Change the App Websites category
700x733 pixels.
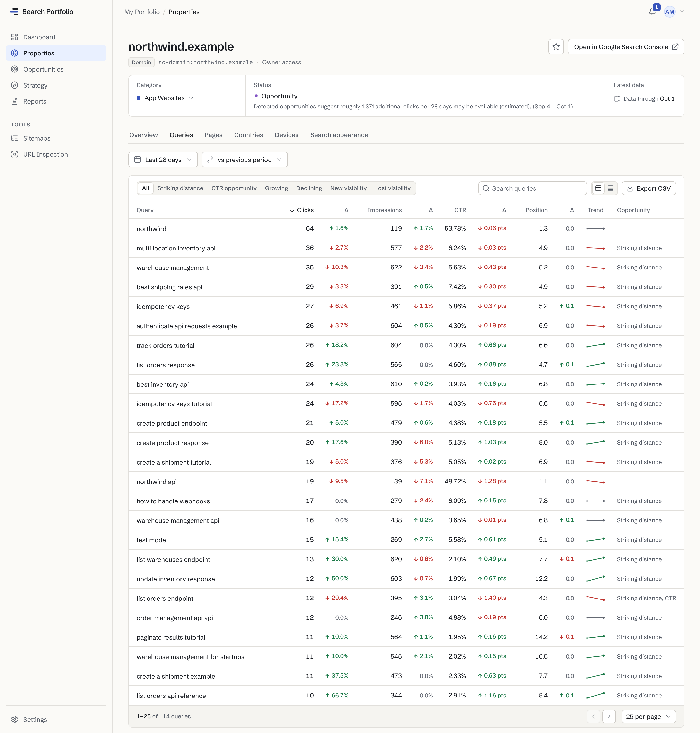point(165,98)
